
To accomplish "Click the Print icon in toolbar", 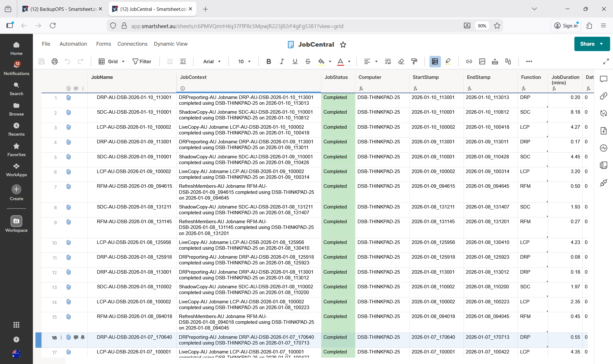I will pos(55,61).
